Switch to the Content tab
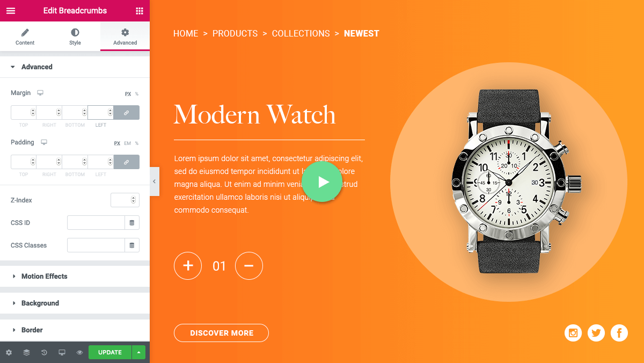Image resolution: width=644 pixels, height=363 pixels. (25, 37)
